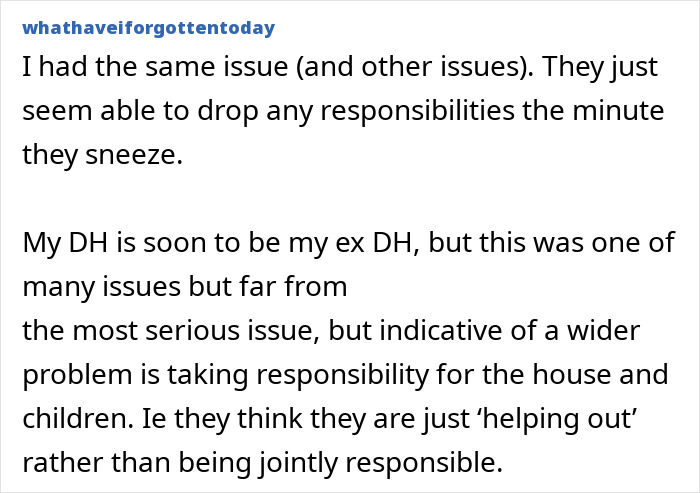Click the line "many issues but far from"
The width and height of the screenshot is (700, 493).
(x=185, y=288)
